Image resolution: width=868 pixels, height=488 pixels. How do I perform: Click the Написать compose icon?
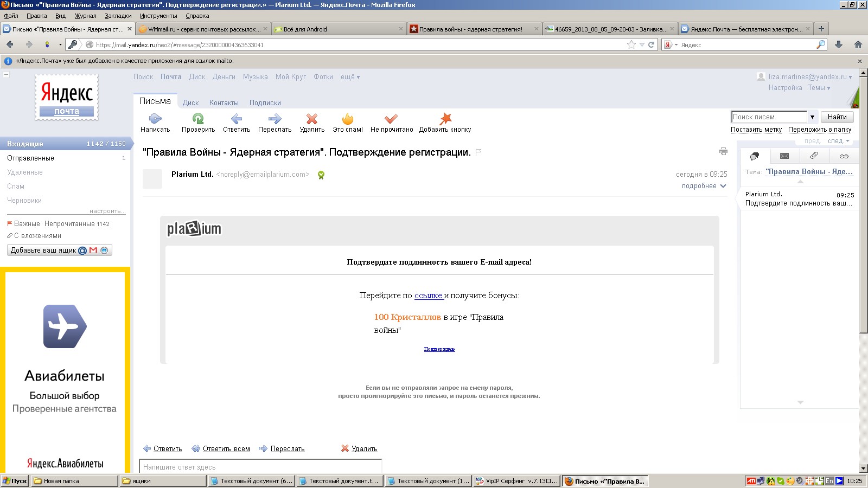155,119
